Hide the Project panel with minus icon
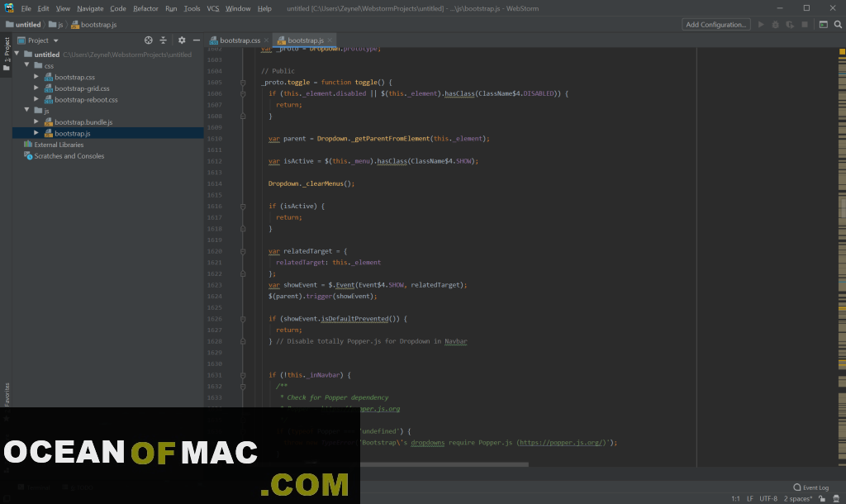 pyautogui.click(x=197, y=40)
